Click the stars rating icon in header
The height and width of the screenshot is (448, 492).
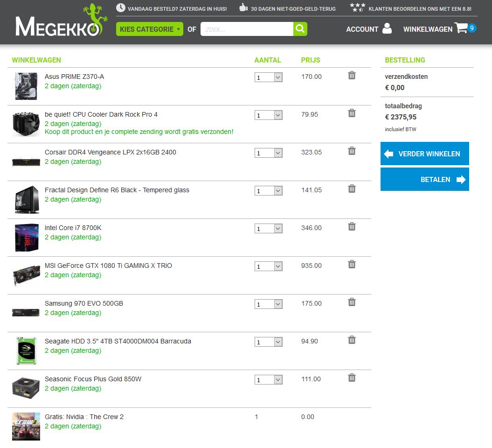click(358, 7)
